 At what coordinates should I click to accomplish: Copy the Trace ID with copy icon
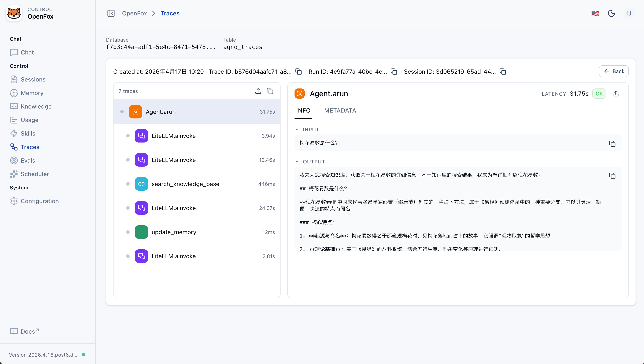point(299,72)
